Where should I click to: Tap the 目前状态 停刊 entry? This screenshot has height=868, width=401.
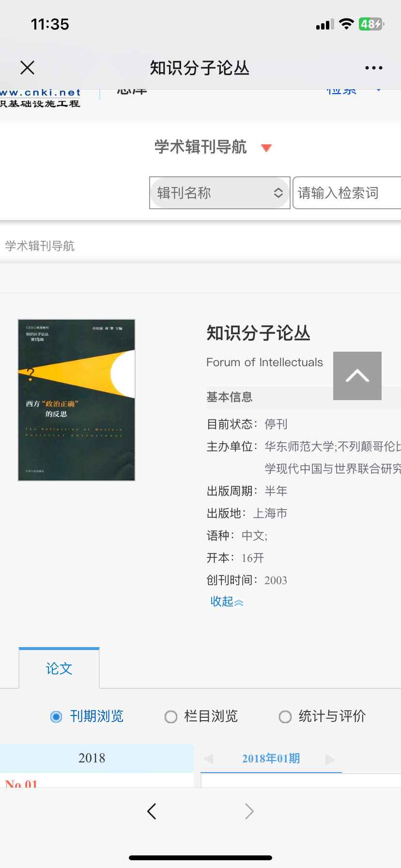[x=247, y=424]
